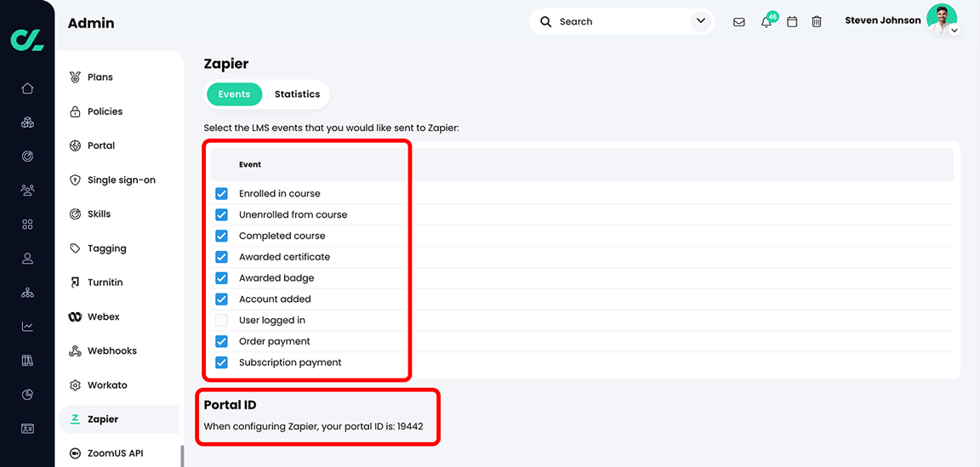
Task: Open the single user icon in left rail
Action: [27, 259]
